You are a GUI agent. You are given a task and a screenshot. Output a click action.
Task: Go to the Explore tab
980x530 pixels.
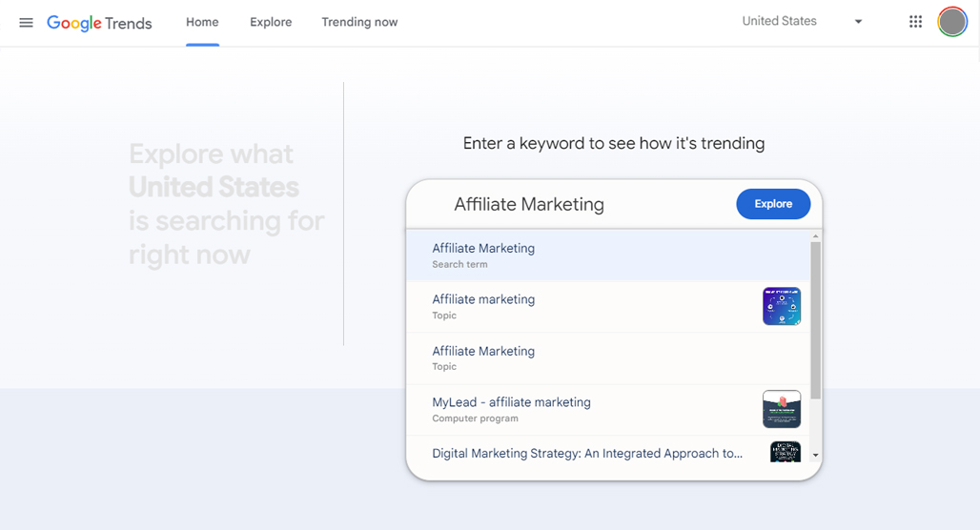point(271,23)
